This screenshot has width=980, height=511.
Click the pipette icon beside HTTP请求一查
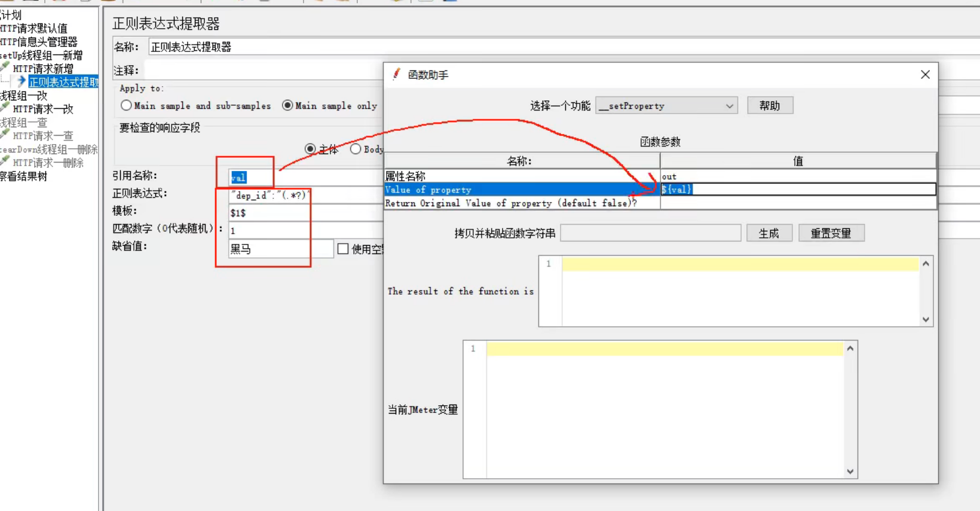(x=5, y=134)
